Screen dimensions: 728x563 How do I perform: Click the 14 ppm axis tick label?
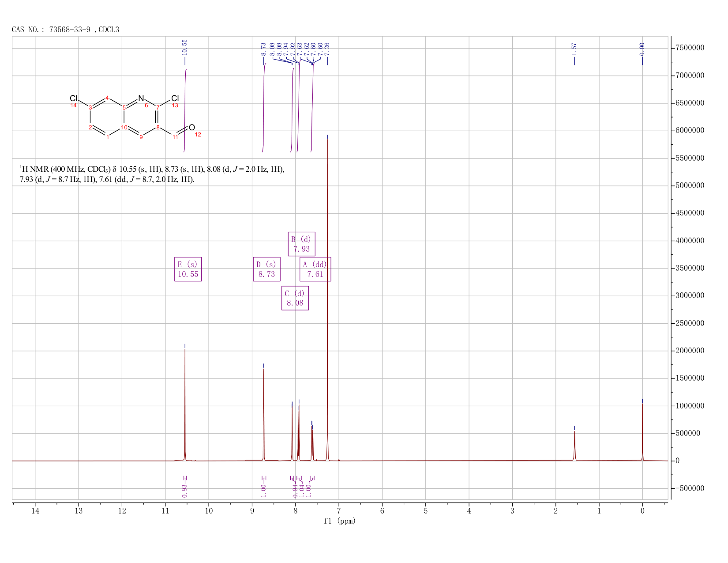pyautogui.click(x=35, y=511)
